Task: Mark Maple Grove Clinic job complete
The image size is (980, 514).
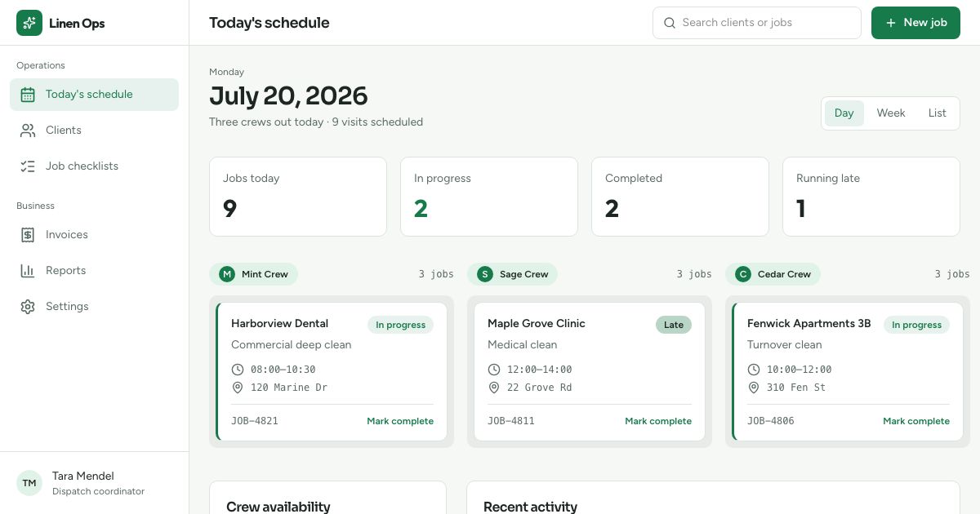Action: pyautogui.click(x=658, y=422)
